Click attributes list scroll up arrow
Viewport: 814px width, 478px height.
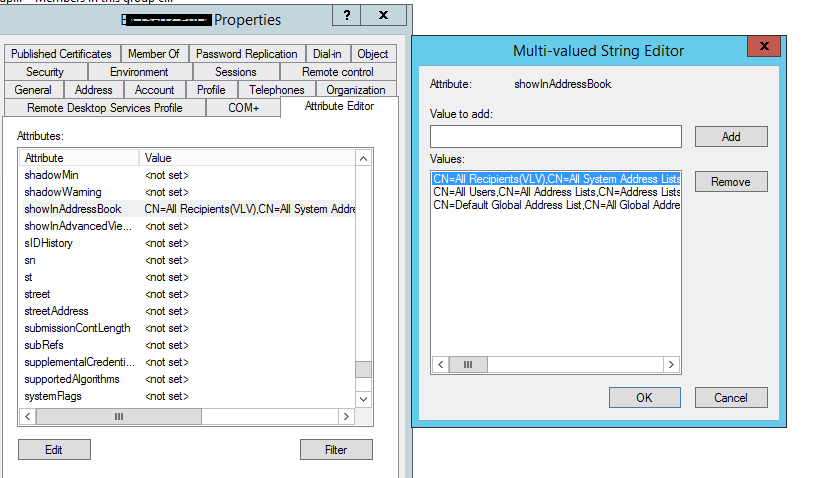(363, 158)
